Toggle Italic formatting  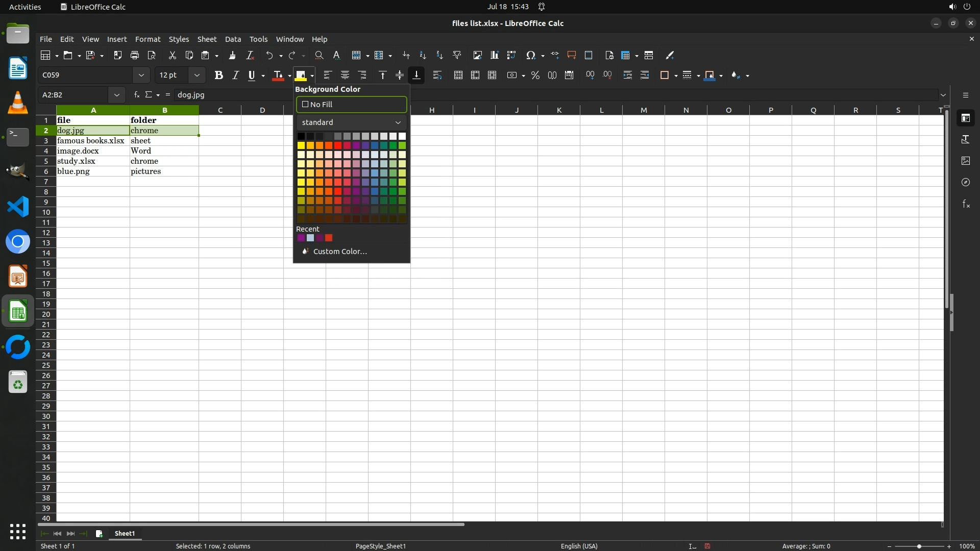(x=235, y=76)
